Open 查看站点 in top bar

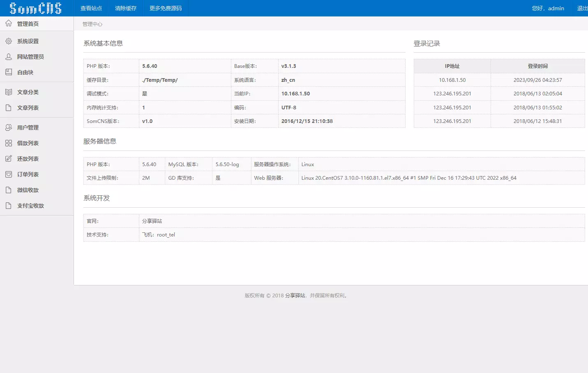91,8
